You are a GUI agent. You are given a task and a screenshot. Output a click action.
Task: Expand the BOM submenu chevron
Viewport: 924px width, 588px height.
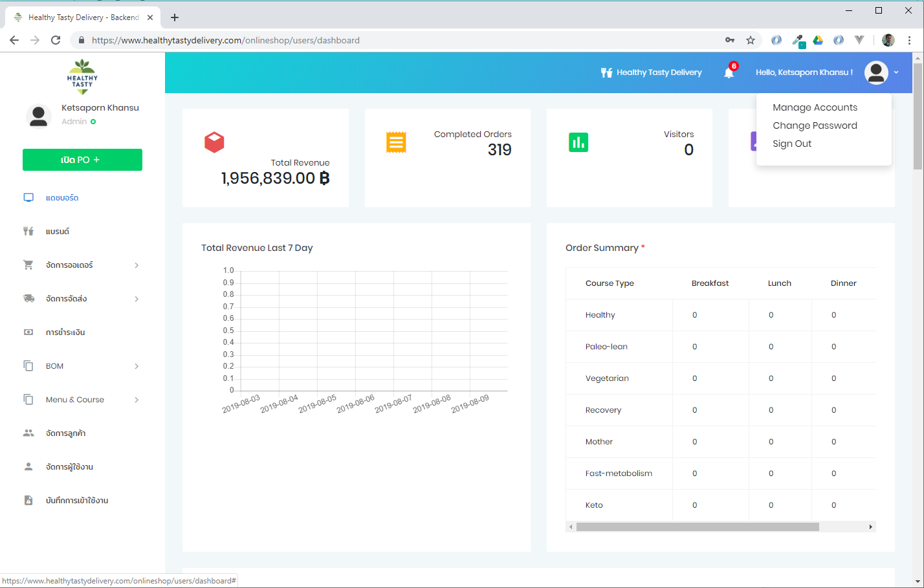(137, 366)
